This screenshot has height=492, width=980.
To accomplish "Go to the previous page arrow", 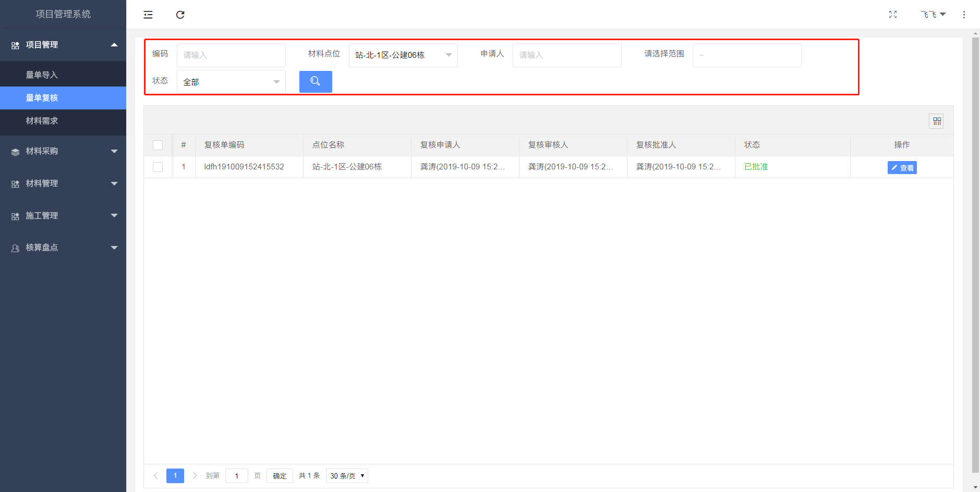I will coord(155,475).
